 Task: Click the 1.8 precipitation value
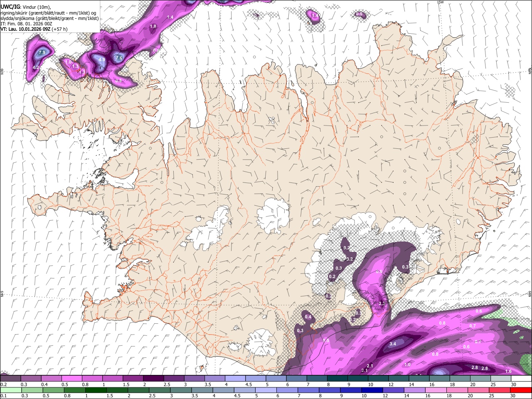(x=153, y=26)
